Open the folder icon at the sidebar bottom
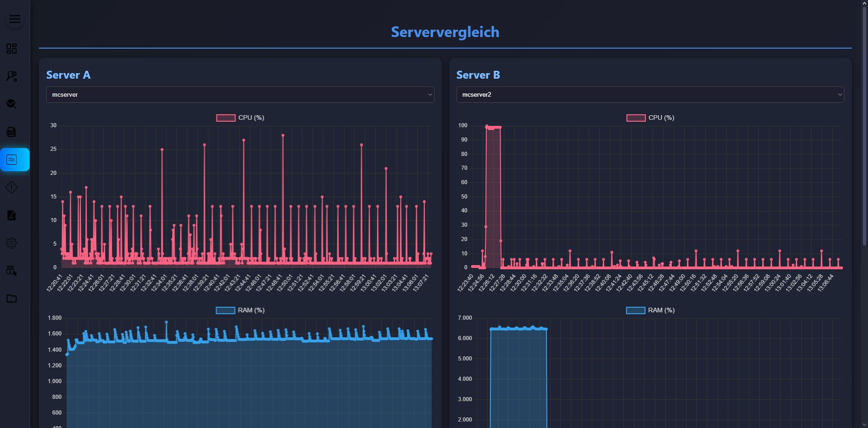This screenshot has width=868, height=428. coord(12,298)
